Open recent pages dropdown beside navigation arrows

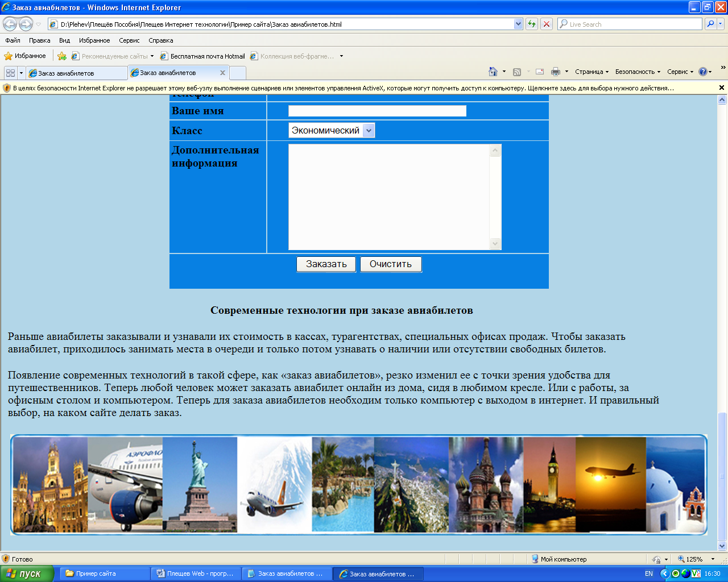pos(39,24)
